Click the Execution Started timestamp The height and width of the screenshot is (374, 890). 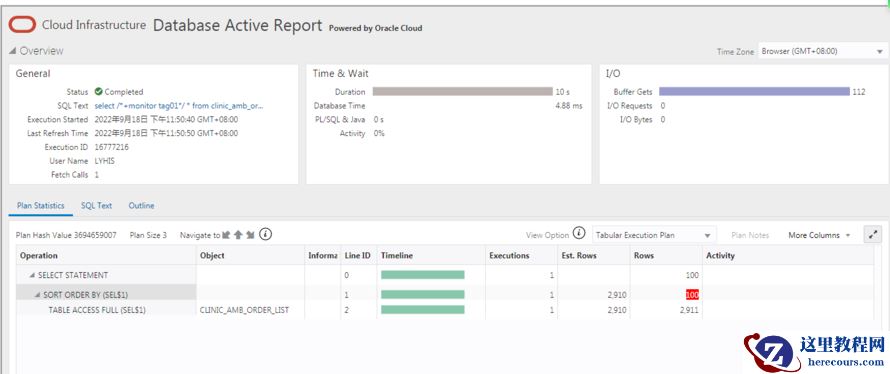click(x=166, y=120)
